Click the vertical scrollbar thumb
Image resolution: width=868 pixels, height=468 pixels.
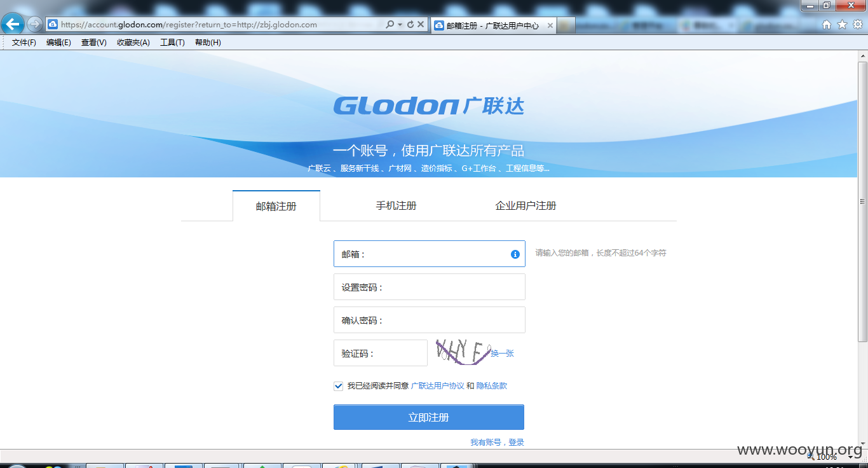point(863,202)
